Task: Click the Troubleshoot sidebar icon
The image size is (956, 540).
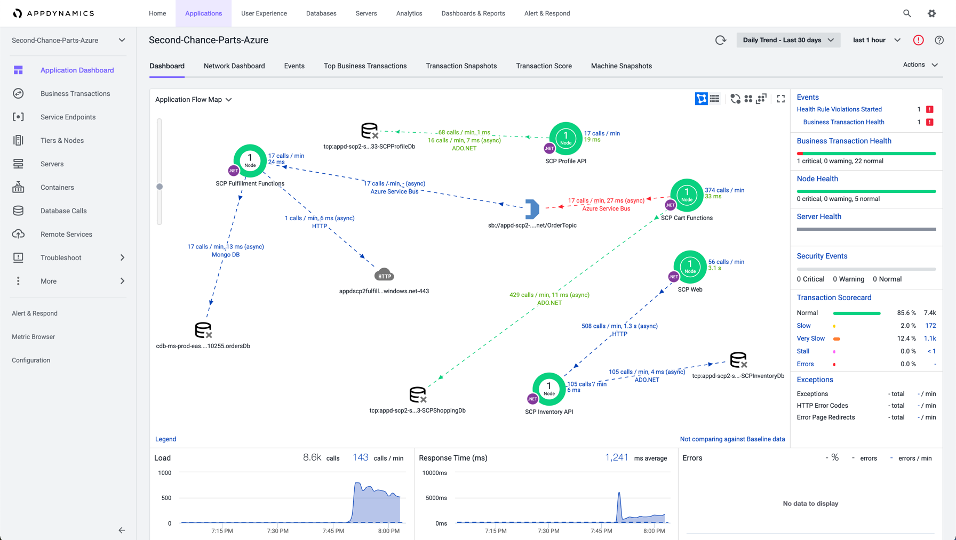Action: [x=18, y=258]
